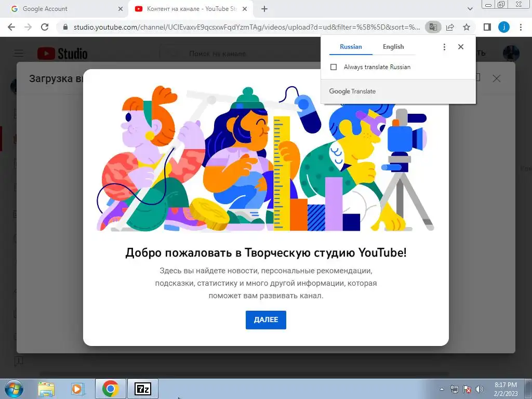
Task: Open a new browser tab
Action: (264, 9)
